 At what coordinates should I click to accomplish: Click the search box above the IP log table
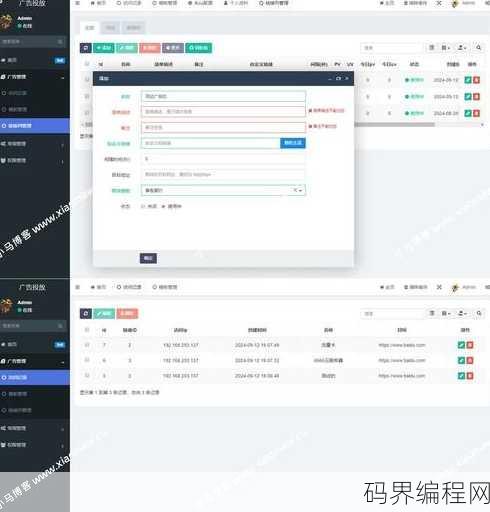point(392,314)
